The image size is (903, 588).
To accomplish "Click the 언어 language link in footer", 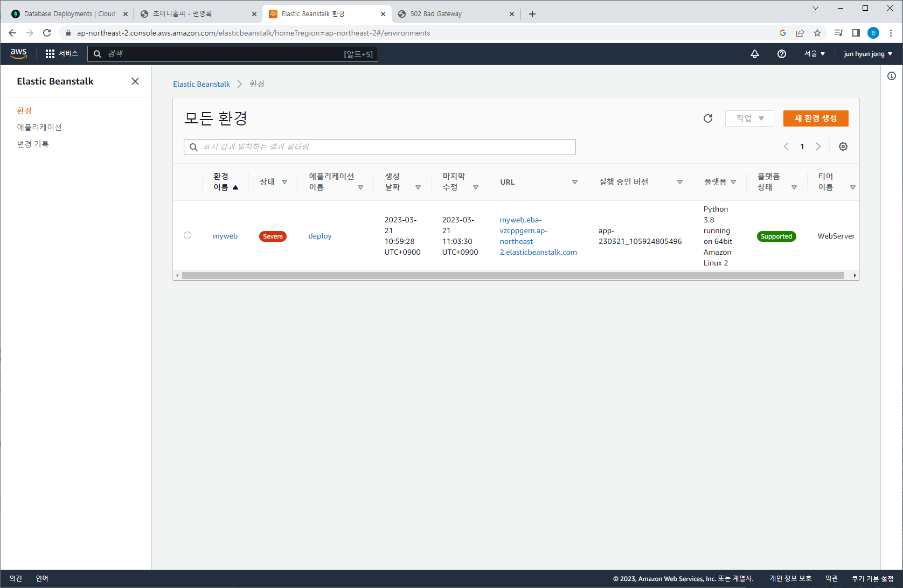I will 42,578.
